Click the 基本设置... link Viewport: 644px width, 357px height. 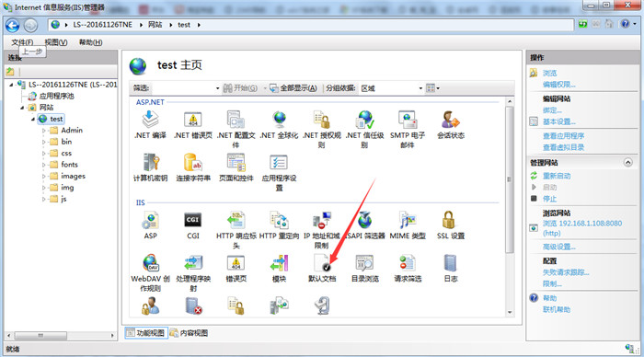pyautogui.click(x=559, y=121)
